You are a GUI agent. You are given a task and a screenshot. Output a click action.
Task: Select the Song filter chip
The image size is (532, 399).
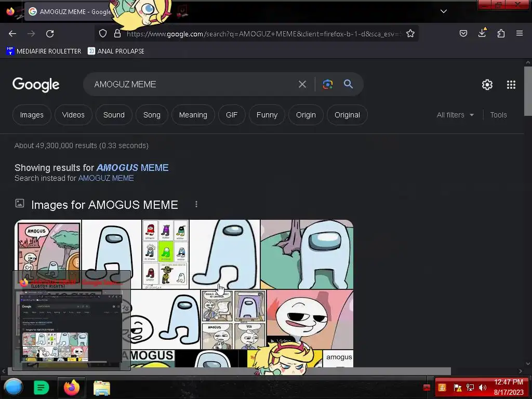152,115
